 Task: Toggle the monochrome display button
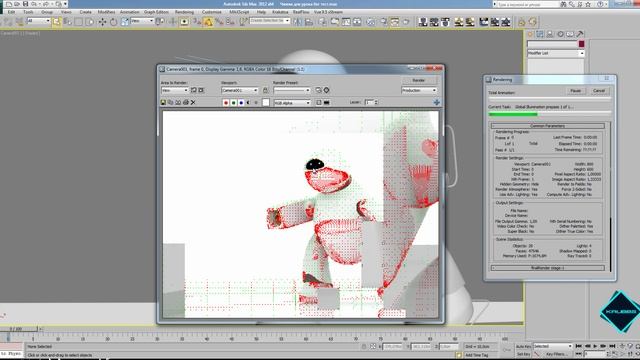[256, 103]
